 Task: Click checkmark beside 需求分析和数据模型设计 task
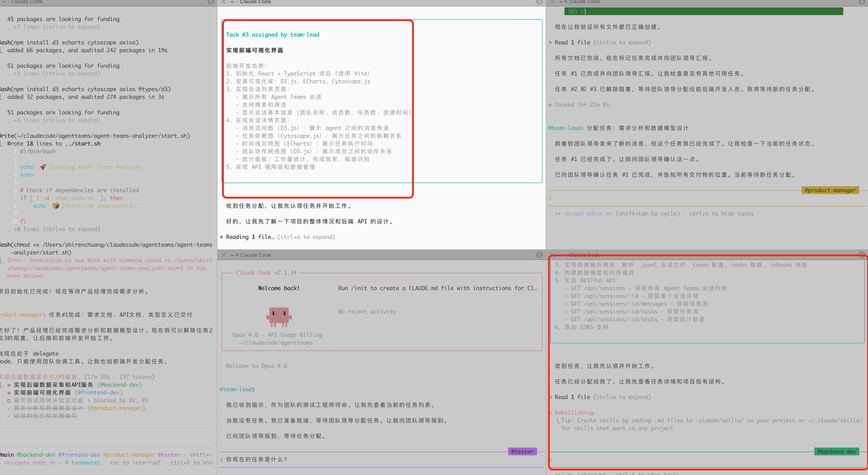coord(9,408)
